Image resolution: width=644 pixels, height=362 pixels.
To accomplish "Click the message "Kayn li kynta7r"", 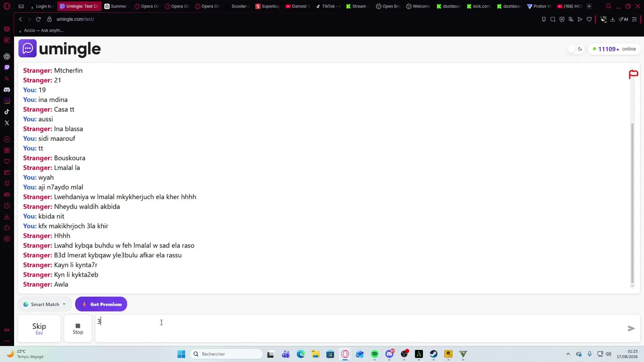I will [x=75, y=265].
